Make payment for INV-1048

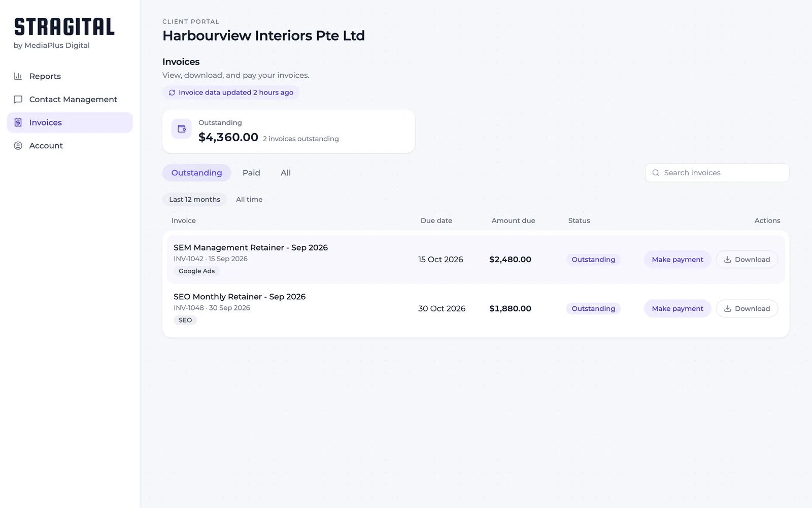pos(678,309)
